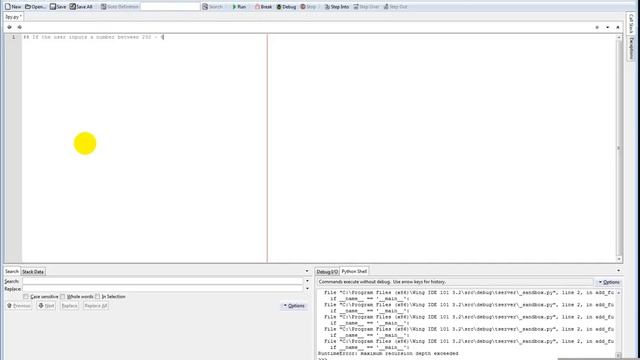Click the Stop debugging toolbar button

coord(308,7)
